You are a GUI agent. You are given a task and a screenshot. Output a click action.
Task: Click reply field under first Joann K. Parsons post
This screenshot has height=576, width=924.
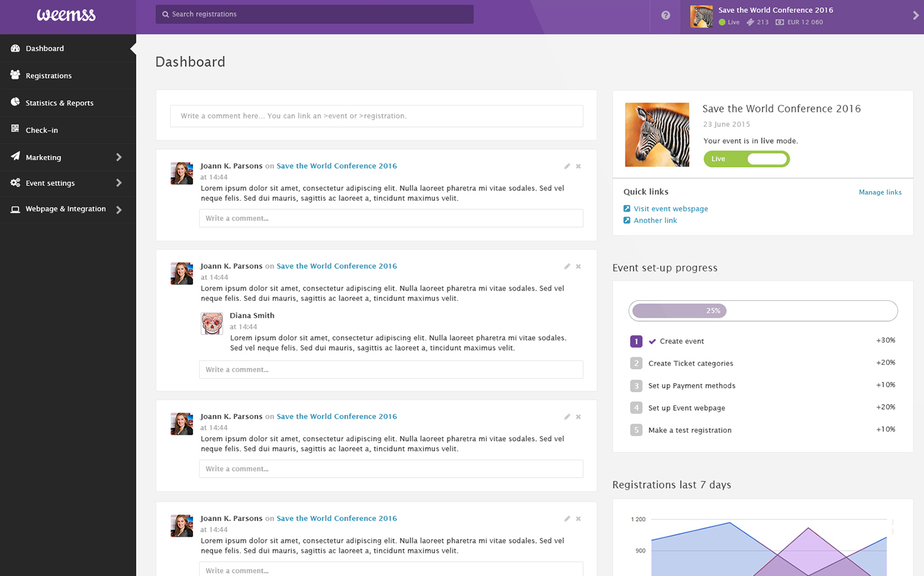tap(391, 218)
